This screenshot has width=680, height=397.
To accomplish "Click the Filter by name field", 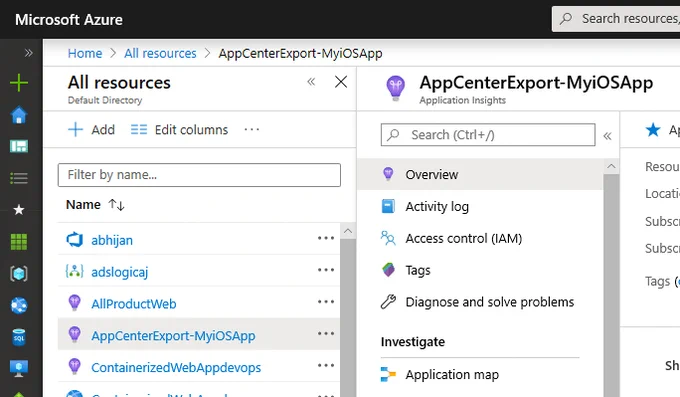I will pos(199,175).
